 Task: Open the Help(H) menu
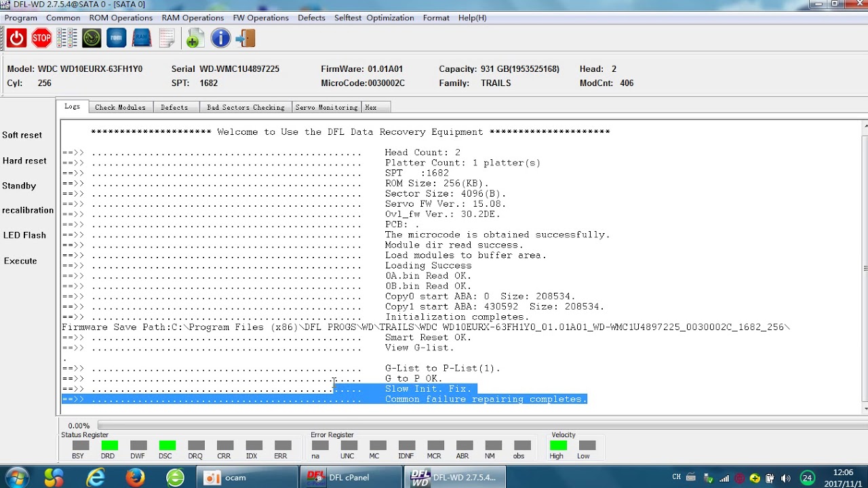coord(472,18)
